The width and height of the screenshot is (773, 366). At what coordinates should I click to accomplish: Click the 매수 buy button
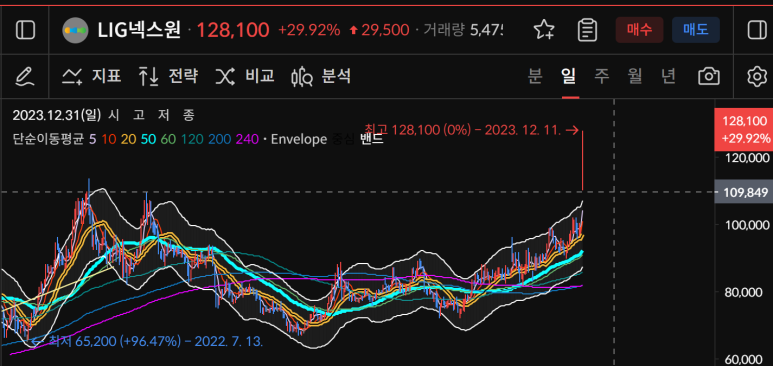point(639,30)
